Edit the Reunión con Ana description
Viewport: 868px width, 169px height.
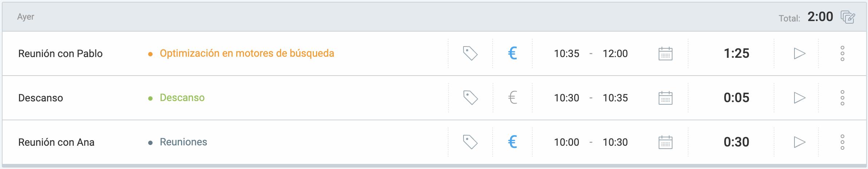coord(56,142)
